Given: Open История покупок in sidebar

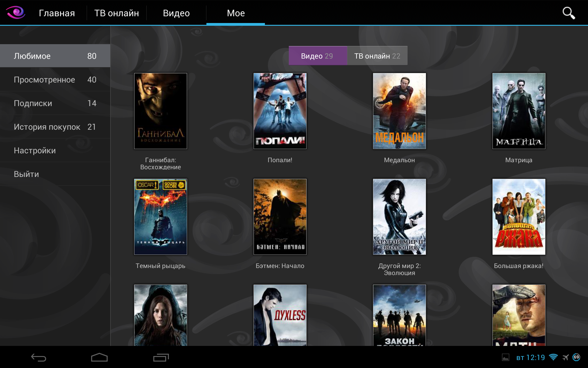Looking at the screenshot, I should (55, 127).
